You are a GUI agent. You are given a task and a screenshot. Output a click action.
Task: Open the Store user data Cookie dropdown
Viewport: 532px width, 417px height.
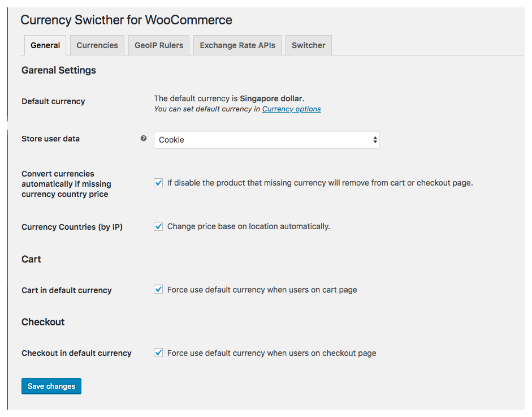click(266, 140)
